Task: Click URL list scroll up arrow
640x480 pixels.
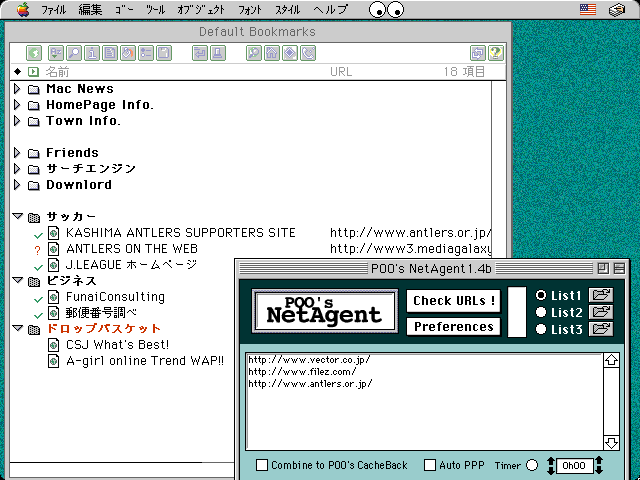Action: pos(611,360)
